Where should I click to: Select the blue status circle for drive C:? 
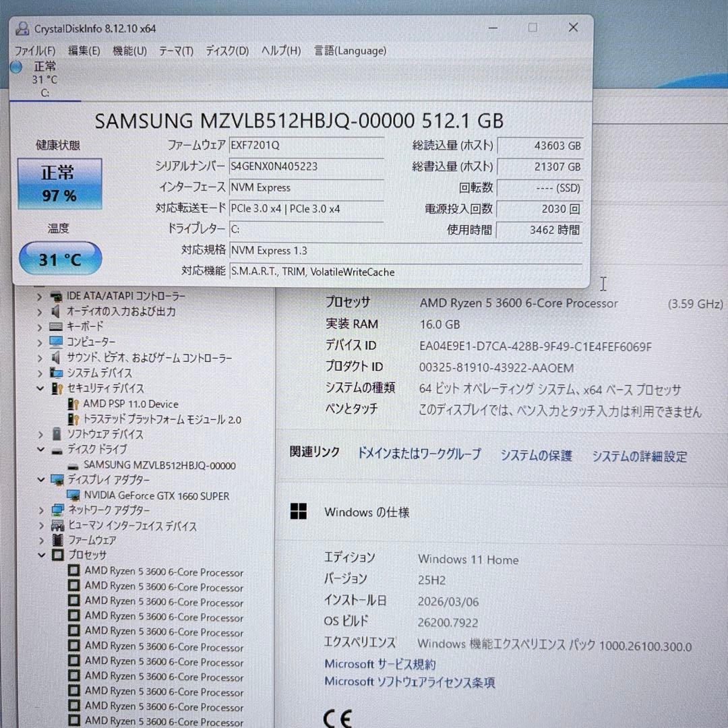[x=16, y=67]
